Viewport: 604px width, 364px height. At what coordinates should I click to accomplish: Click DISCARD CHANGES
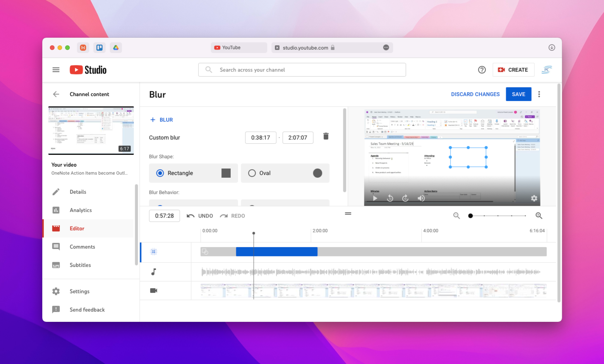coord(475,94)
